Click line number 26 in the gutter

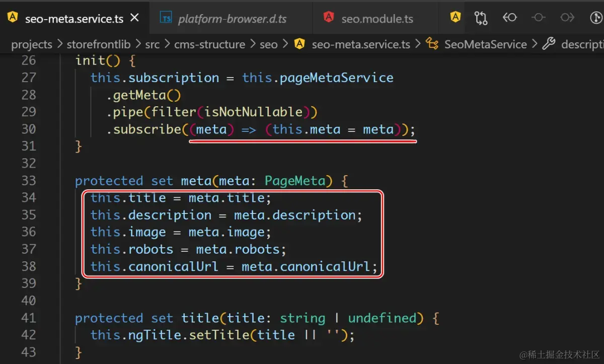29,60
